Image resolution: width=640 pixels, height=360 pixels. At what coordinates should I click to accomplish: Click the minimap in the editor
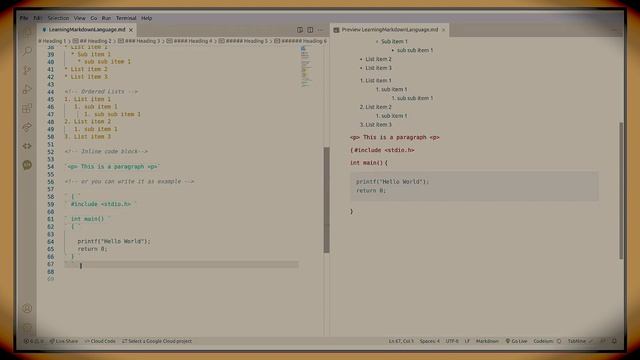[305, 67]
